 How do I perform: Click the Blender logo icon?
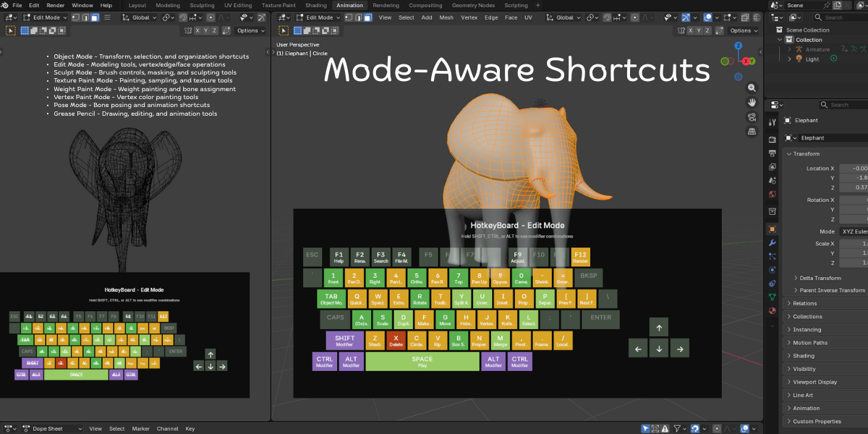4,5
